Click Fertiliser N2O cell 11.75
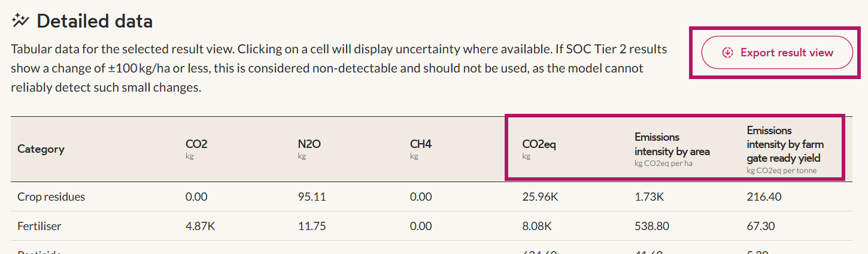 pyautogui.click(x=310, y=226)
